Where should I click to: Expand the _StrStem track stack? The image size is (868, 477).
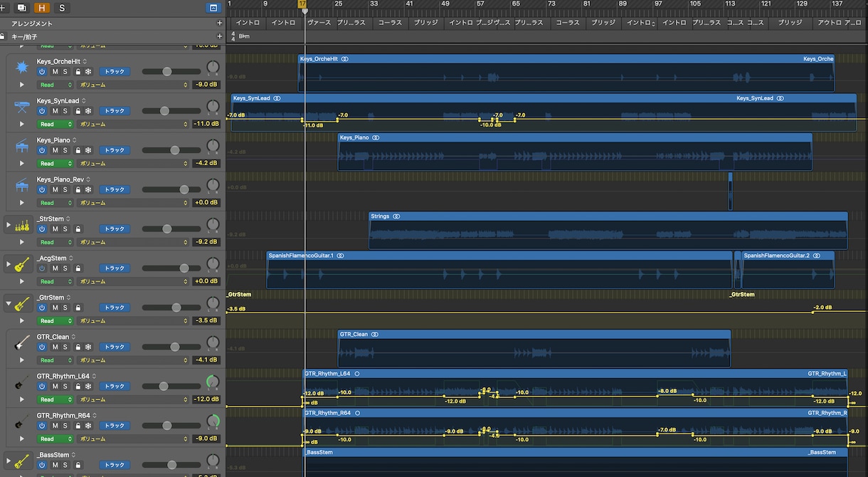[x=9, y=225]
